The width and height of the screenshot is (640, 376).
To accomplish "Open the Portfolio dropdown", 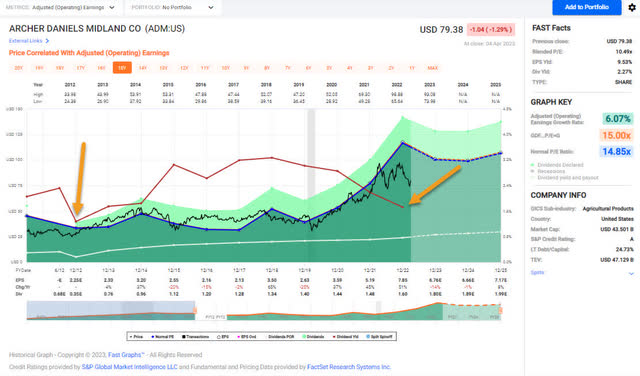I will coord(173,7).
